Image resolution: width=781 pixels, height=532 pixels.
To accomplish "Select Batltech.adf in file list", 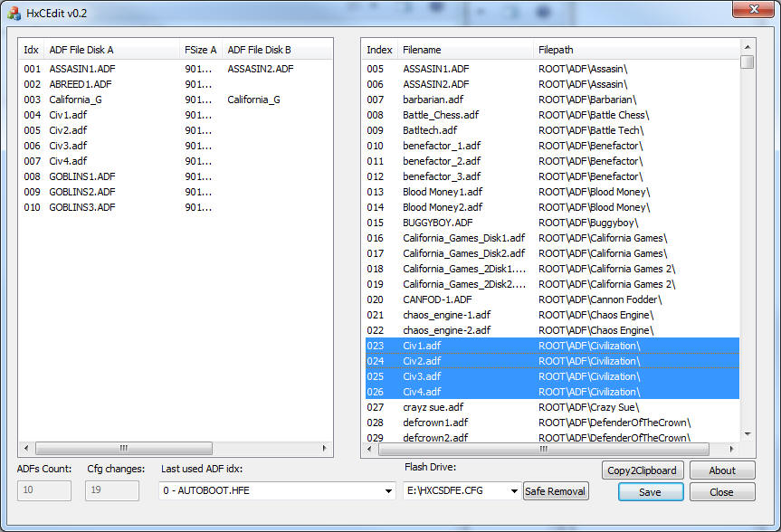I will [430, 130].
